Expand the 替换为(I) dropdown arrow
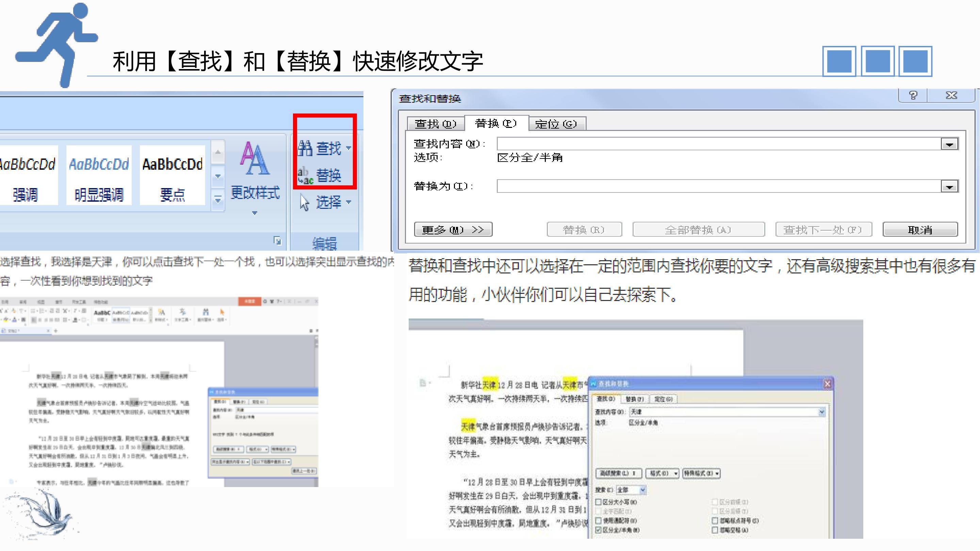 (950, 187)
